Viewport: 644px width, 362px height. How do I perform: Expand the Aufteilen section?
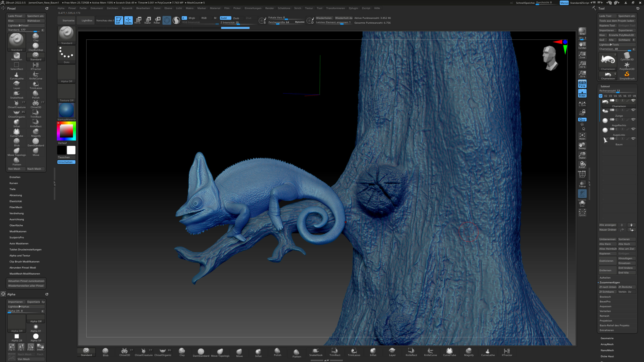coord(605,278)
